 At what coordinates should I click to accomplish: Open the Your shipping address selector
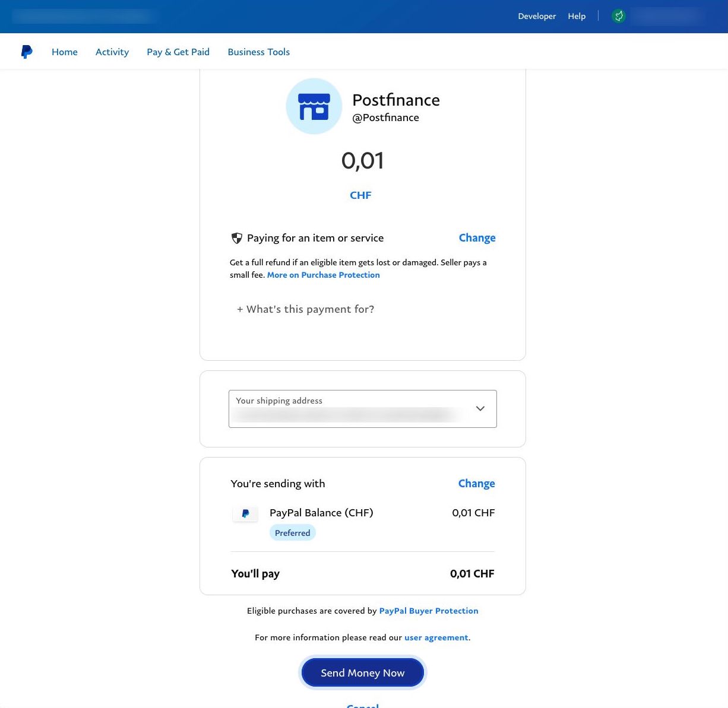tap(363, 409)
